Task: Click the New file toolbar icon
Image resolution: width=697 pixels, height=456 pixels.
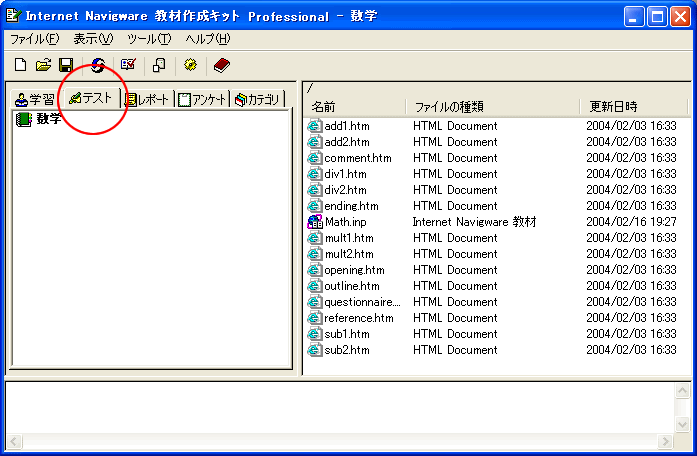Action: 20,65
